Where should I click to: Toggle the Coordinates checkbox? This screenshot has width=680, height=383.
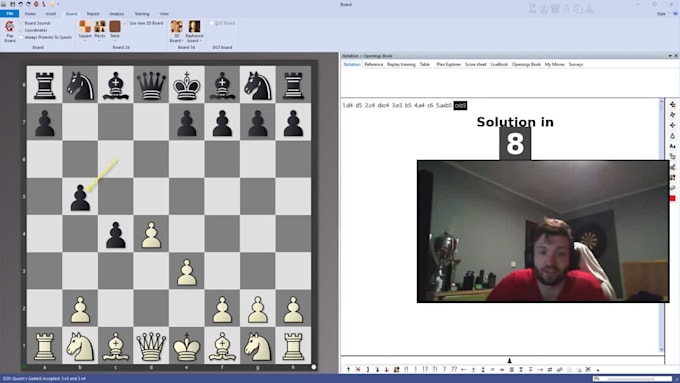[x=20, y=30]
